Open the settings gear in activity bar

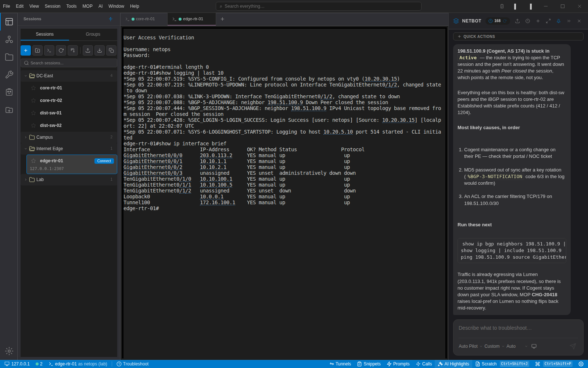point(9,351)
